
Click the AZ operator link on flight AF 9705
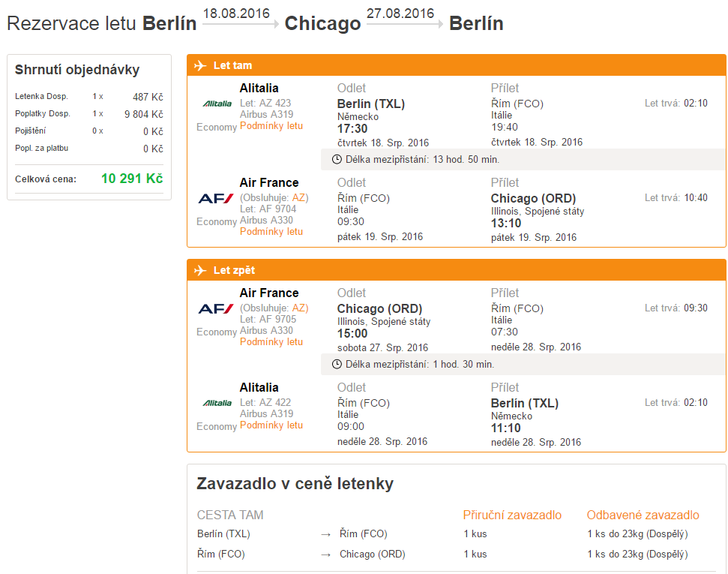point(298,308)
